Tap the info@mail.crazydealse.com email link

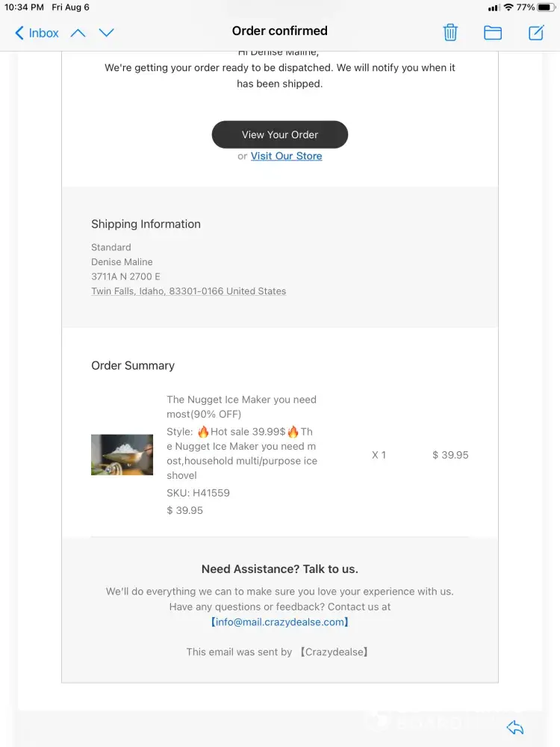[x=280, y=622]
